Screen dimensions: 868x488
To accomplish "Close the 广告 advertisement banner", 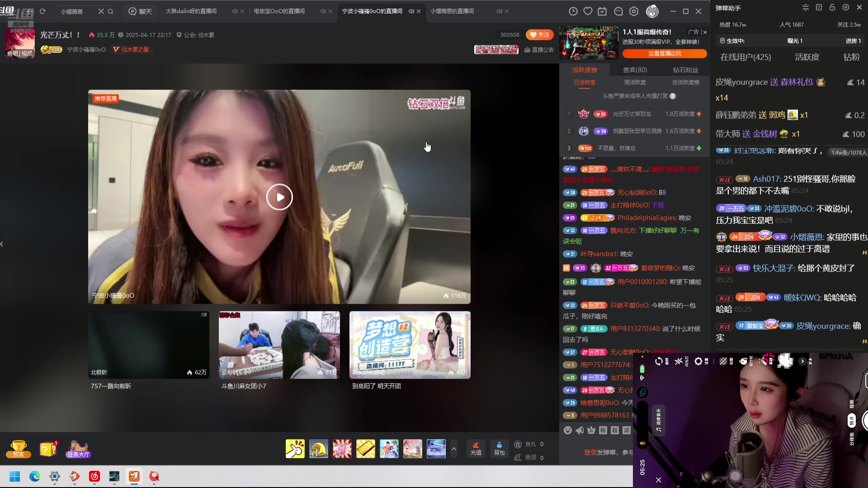I will pos(705,32).
